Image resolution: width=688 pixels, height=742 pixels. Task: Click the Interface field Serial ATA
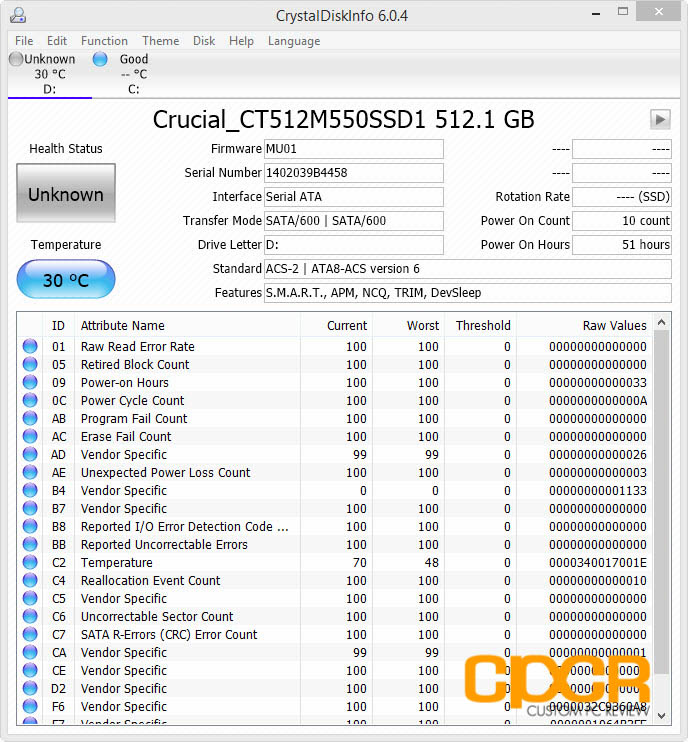(x=353, y=197)
